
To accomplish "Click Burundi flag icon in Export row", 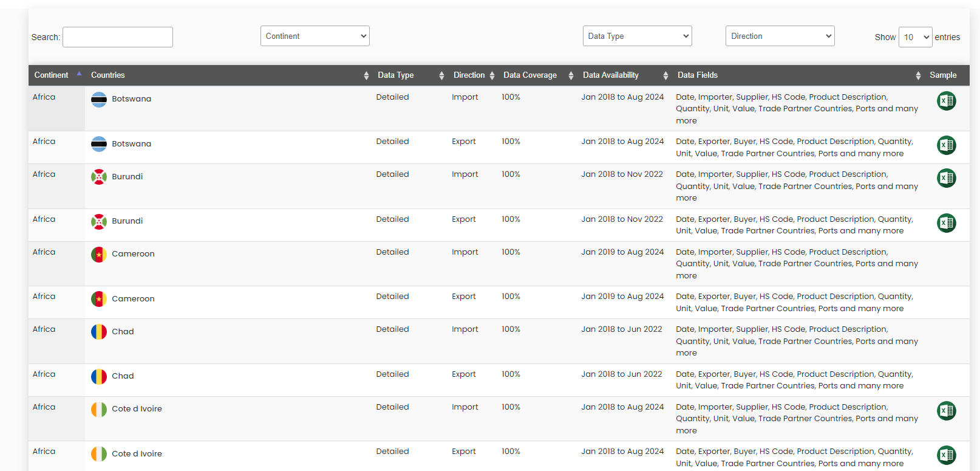I will click(x=99, y=222).
